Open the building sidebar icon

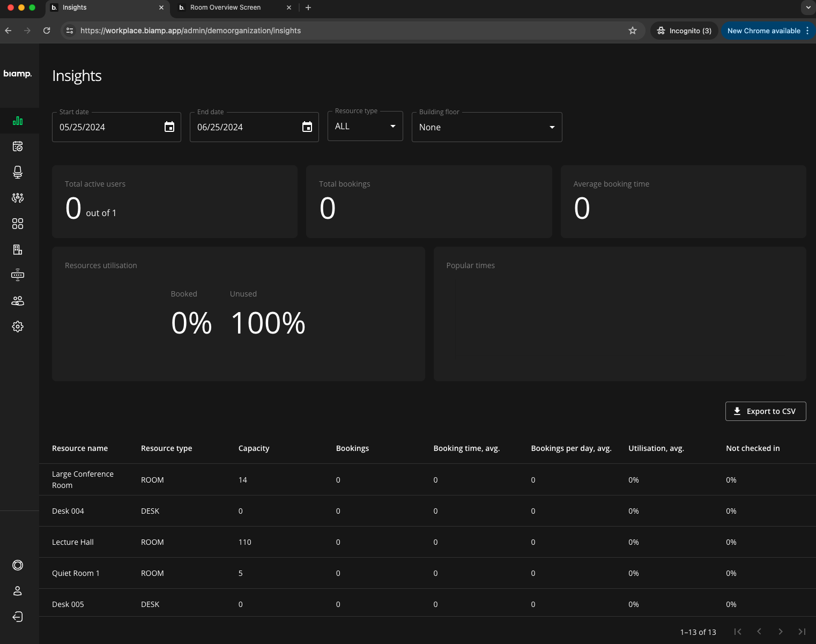click(x=18, y=249)
